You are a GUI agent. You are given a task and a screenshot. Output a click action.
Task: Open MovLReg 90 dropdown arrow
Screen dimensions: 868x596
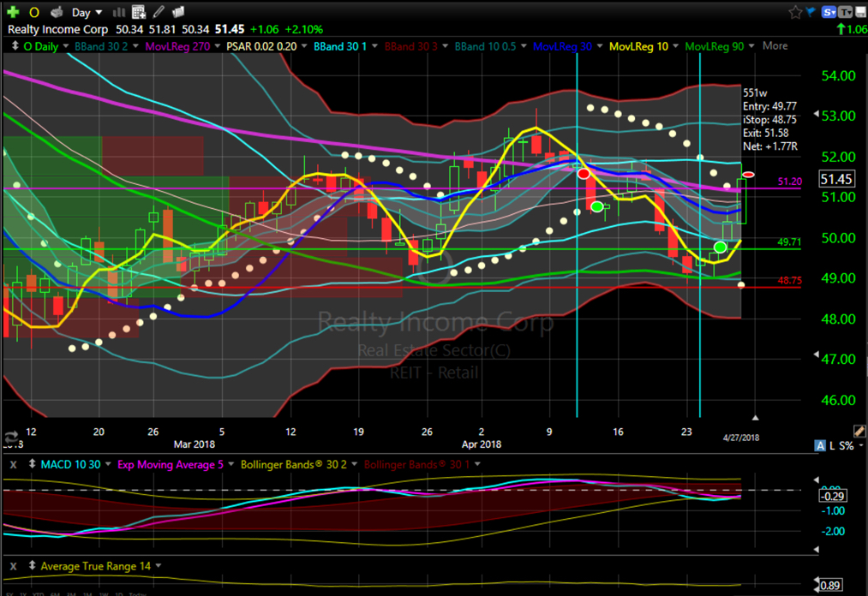click(751, 46)
